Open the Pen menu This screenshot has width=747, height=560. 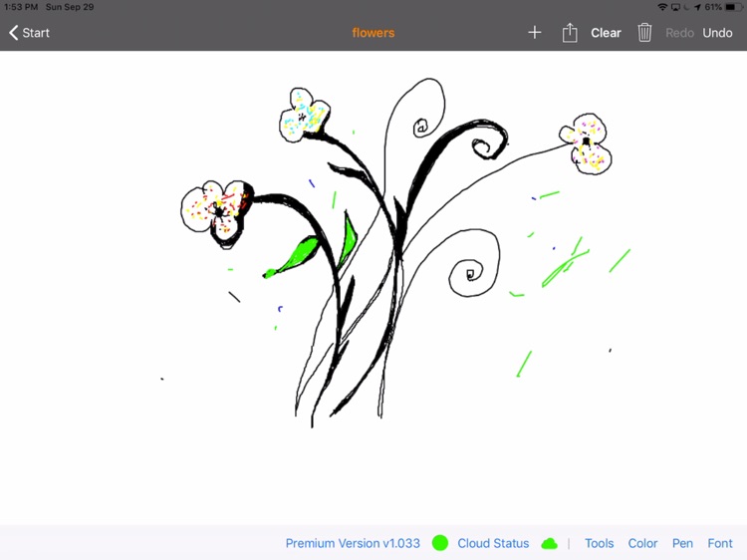682,543
